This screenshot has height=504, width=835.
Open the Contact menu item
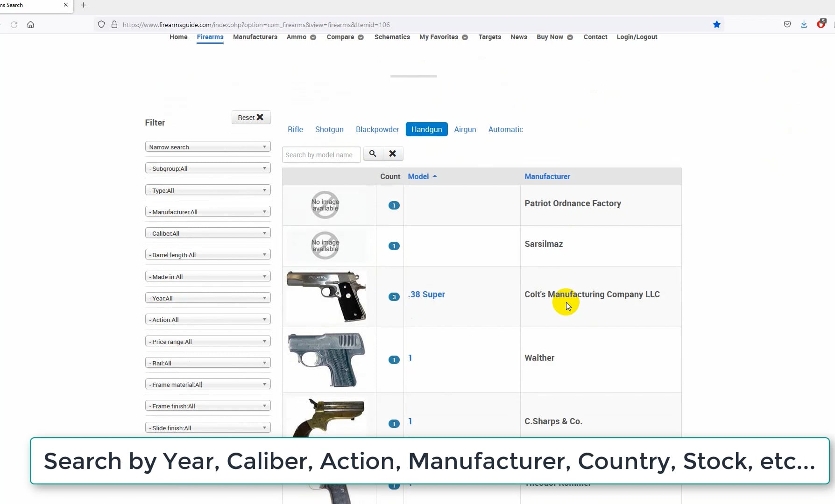tap(595, 37)
